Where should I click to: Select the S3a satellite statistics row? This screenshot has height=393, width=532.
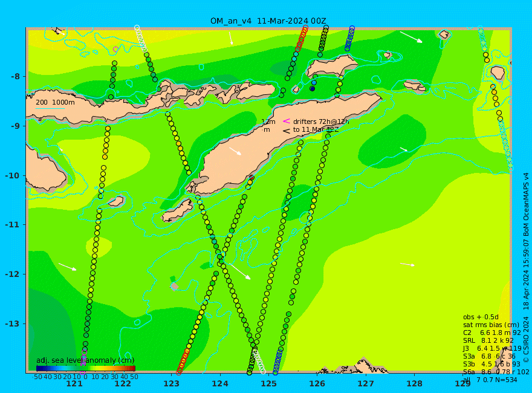click(489, 356)
